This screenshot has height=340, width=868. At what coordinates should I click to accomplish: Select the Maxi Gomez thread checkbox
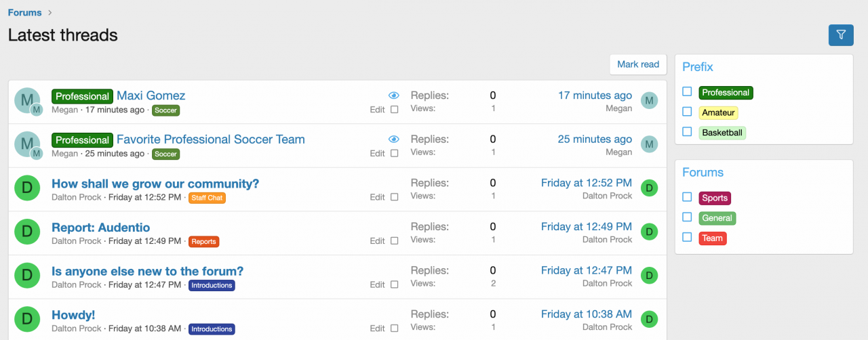pyautogui.click(x=395, y=110)
